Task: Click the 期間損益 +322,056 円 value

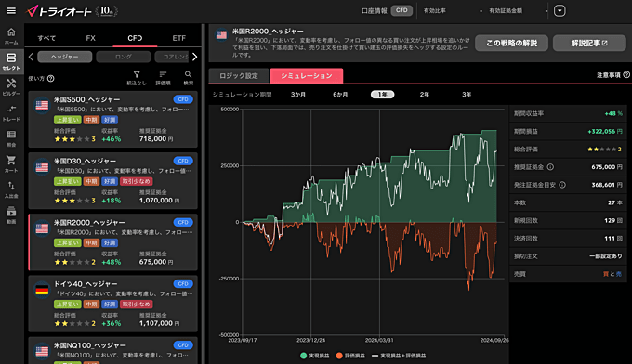Action: point(605,131)
